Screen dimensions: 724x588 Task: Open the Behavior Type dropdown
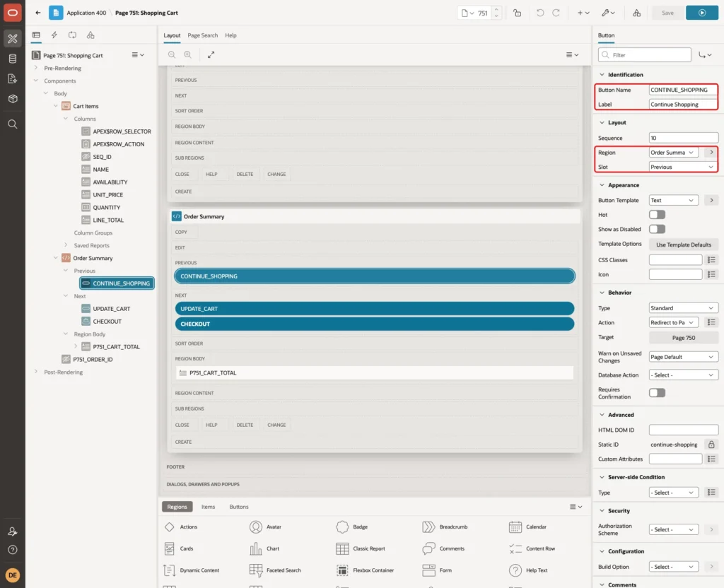click(683, 308)
